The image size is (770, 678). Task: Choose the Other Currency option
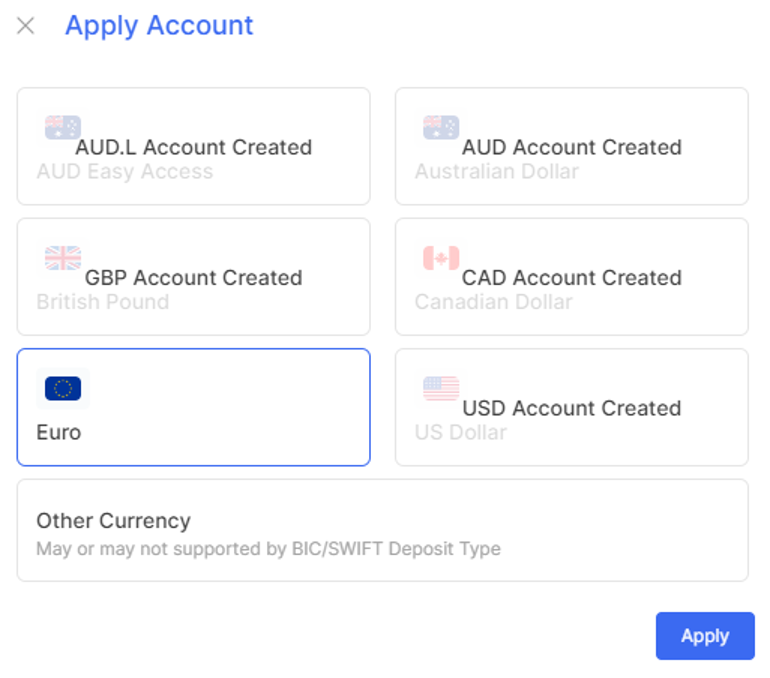coord(383,530)
